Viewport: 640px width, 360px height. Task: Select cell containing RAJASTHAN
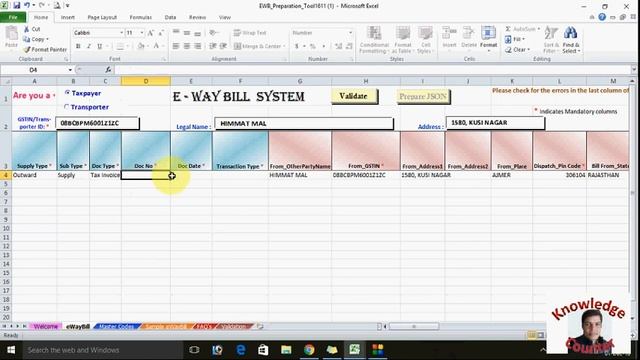(607, 175)
